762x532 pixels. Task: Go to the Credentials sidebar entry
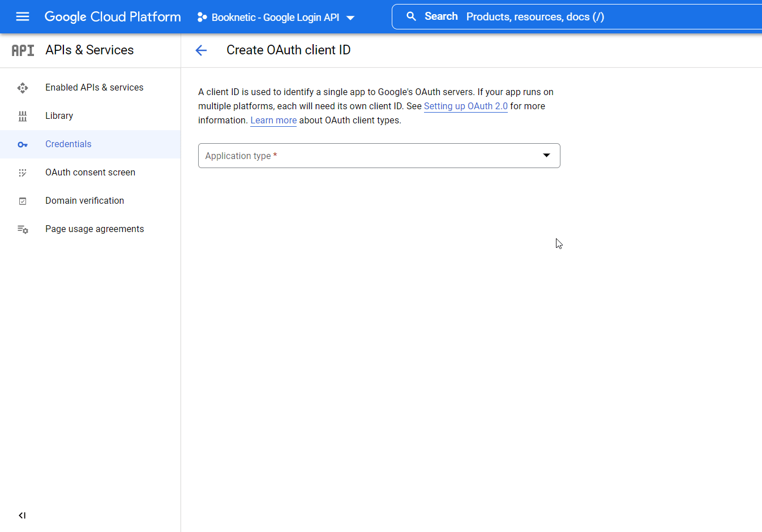pos(68,144)
